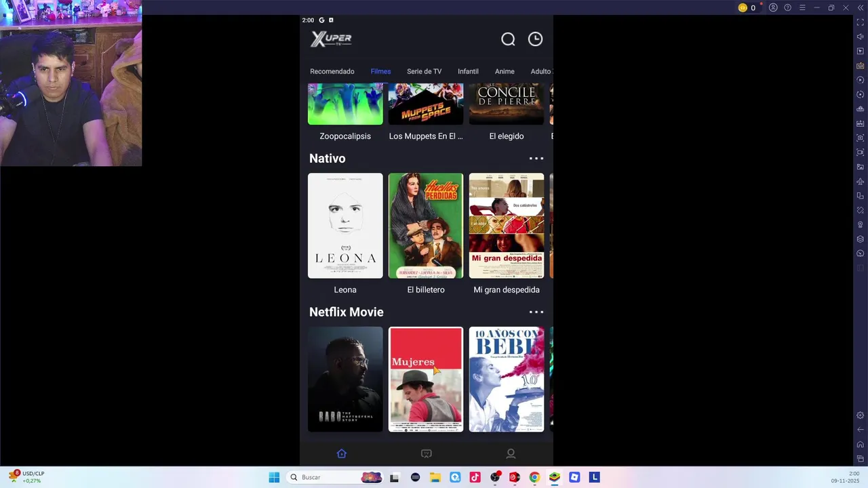
Task: Open El billetero title label
Action: (x=426, y=290)
